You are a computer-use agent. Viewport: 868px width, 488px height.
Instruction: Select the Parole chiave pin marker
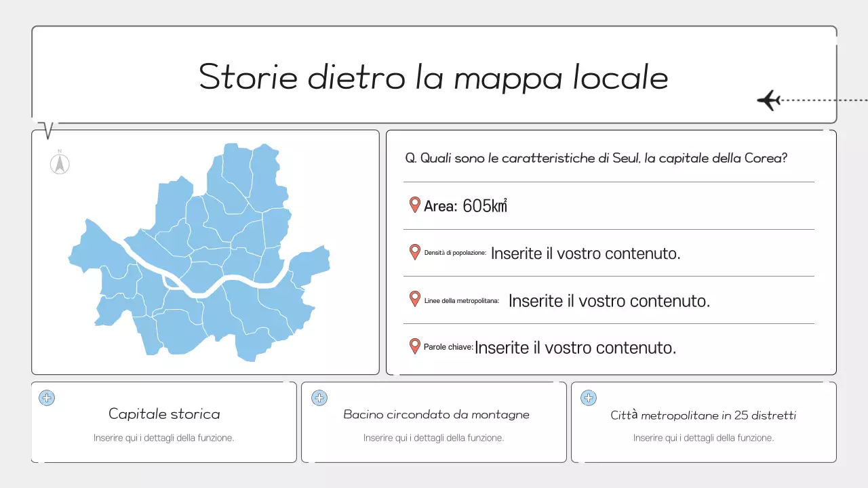click(414, 346)
